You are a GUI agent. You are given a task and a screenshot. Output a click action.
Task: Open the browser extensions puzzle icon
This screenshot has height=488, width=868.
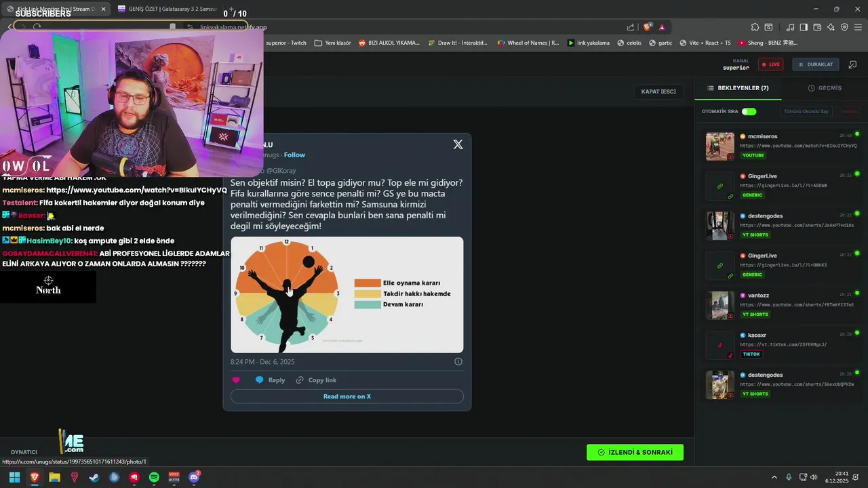click(x=755, y=27)
